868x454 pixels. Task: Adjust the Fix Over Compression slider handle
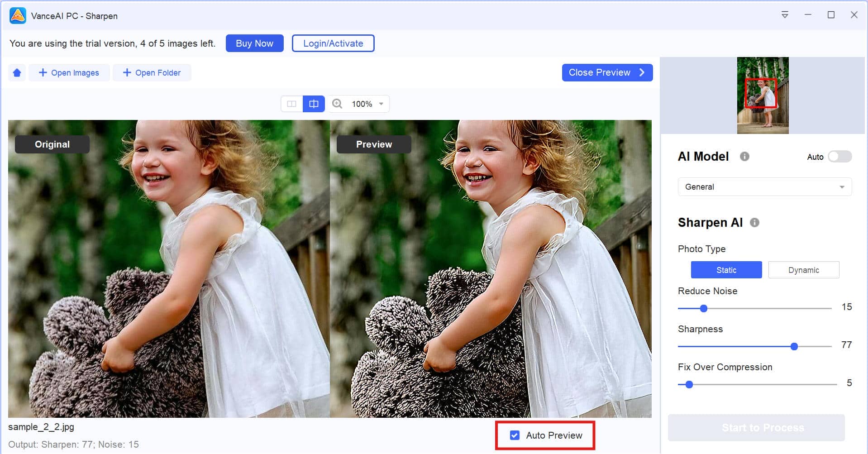click(x=689, y=384)
